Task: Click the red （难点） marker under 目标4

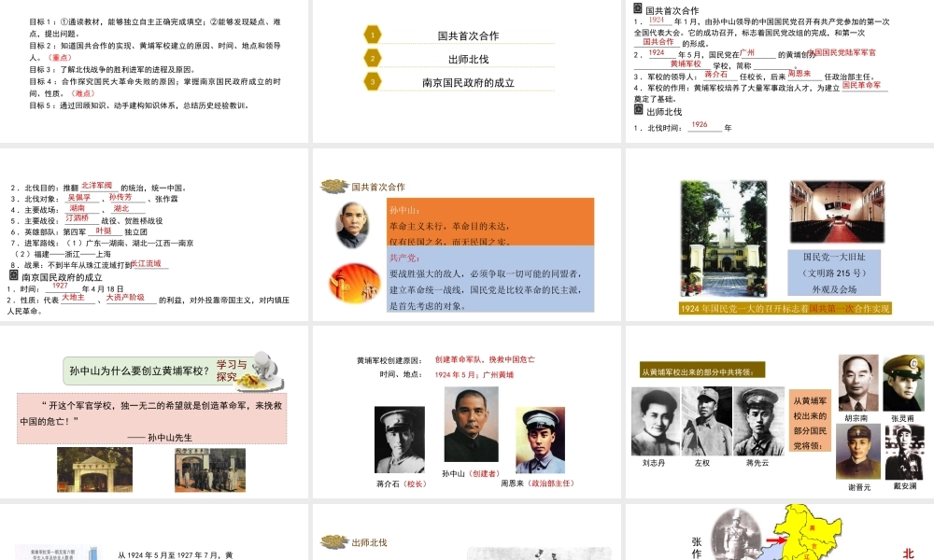Action: point(83,93)
